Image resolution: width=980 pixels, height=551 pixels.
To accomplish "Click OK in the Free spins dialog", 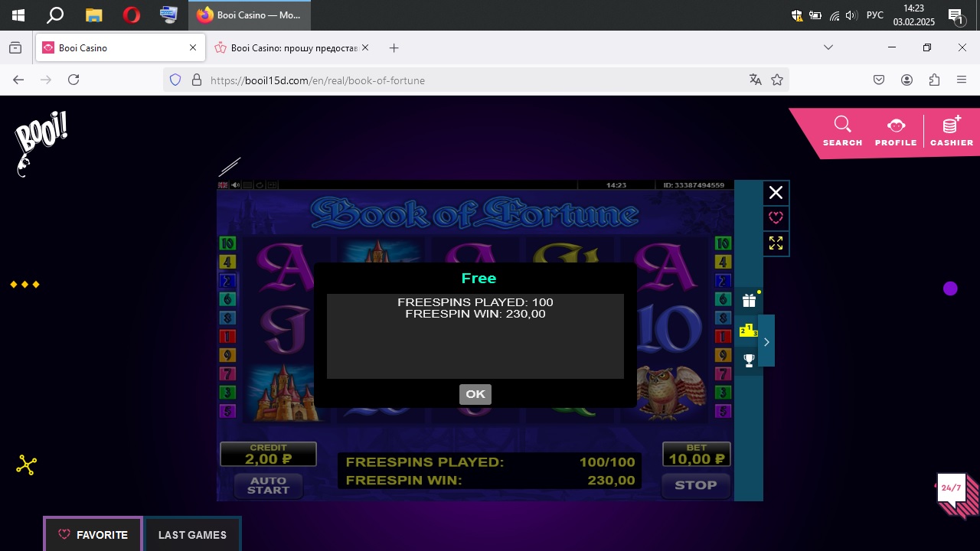I will click(475, 394).
